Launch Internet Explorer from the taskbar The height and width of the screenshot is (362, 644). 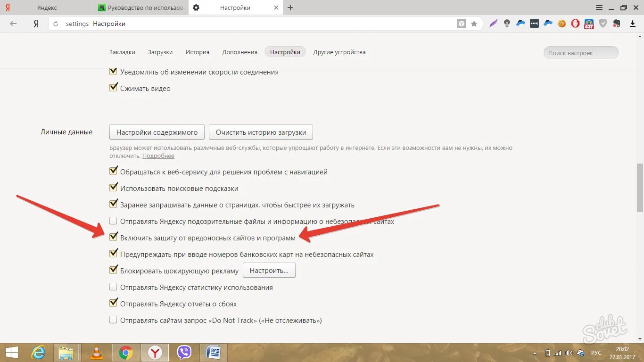point(38,352)
